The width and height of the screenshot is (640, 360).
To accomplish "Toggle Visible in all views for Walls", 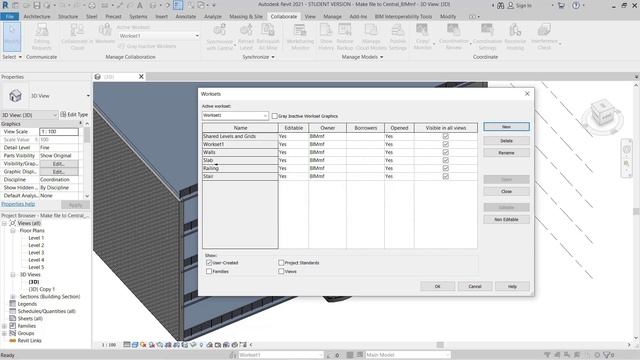I will tap(446, 152).
